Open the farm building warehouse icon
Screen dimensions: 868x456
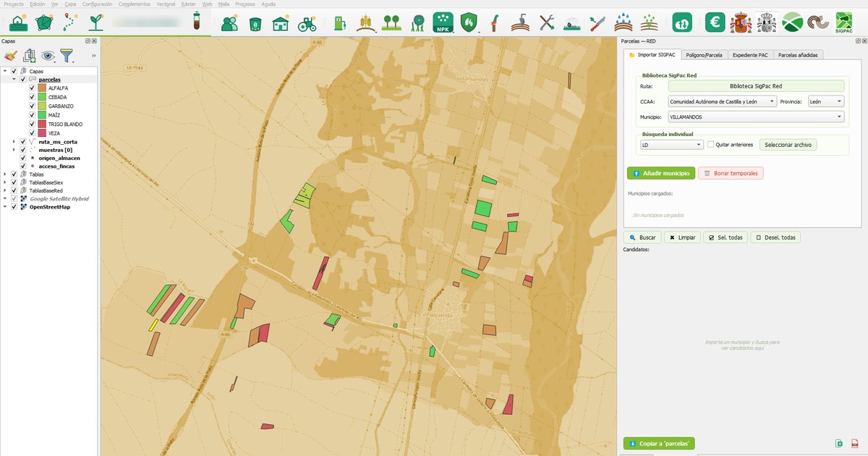[281, 23]
